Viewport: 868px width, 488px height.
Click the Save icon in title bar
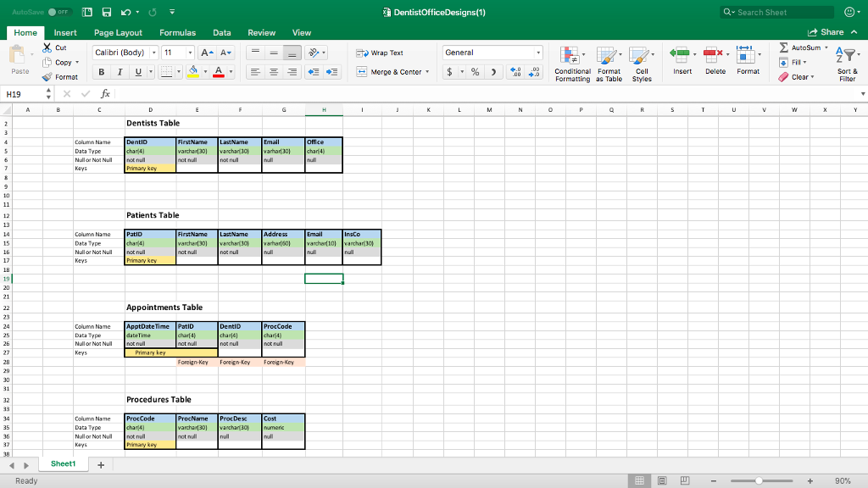pos(108,13)
